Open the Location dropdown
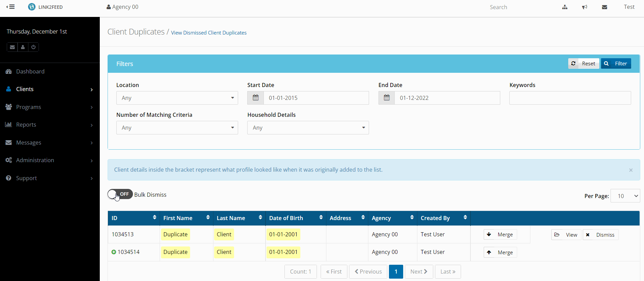The height and width of the screenshot is (281, 644). (x=177, y=98)
